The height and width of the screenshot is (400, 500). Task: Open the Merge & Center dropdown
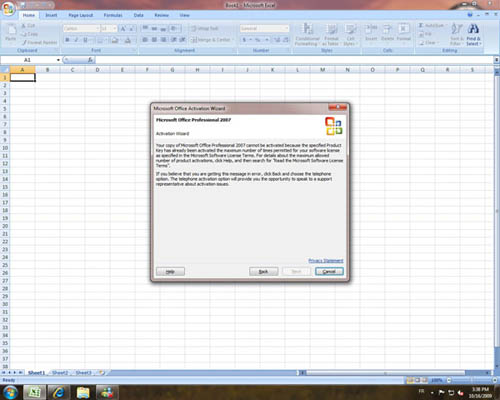[x=233, y=40]
